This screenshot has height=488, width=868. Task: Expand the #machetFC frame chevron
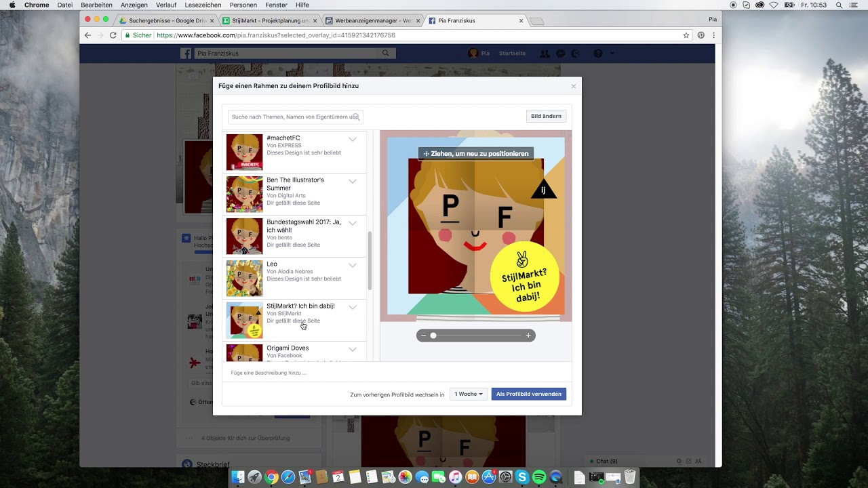pyautogui.click(x=353, y=139)
